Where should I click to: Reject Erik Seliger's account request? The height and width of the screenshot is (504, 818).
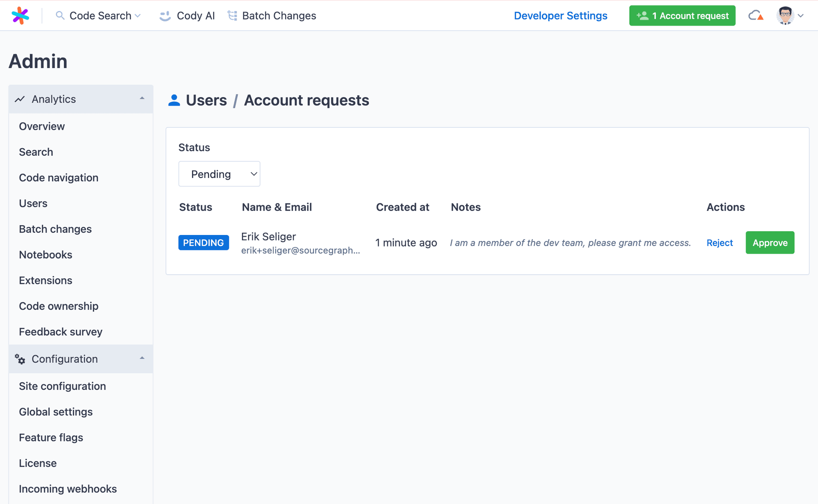point(720,243)
